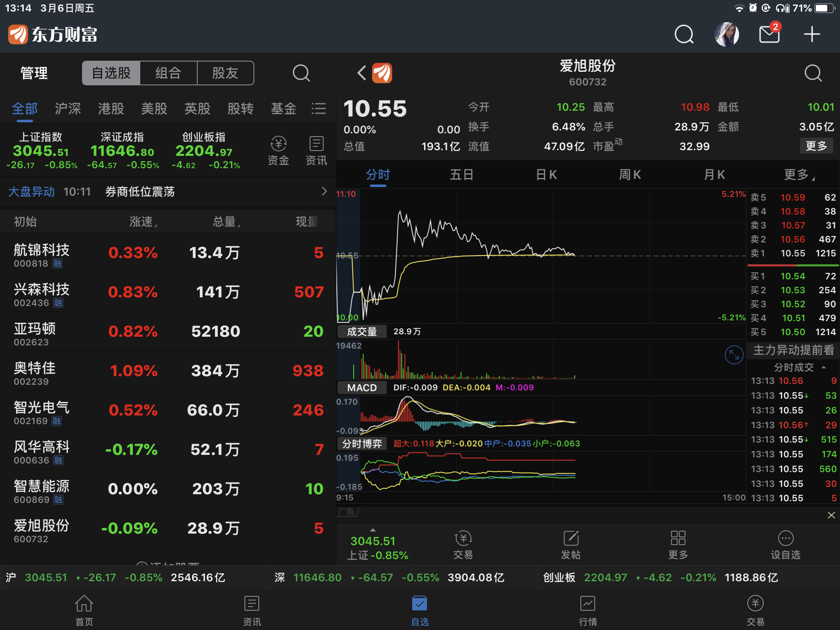Go to 首页 home tab
Screen dimensions: 840x630
[84, 610]
